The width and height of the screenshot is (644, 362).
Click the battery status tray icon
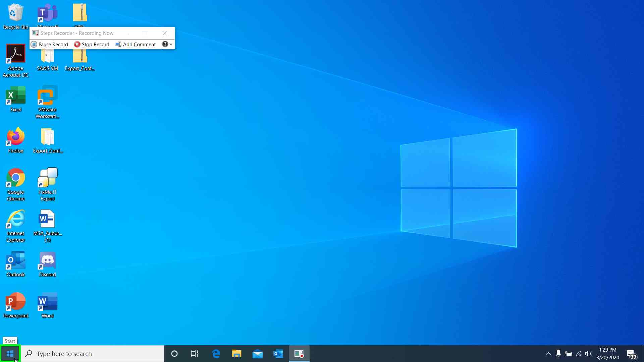569,354
